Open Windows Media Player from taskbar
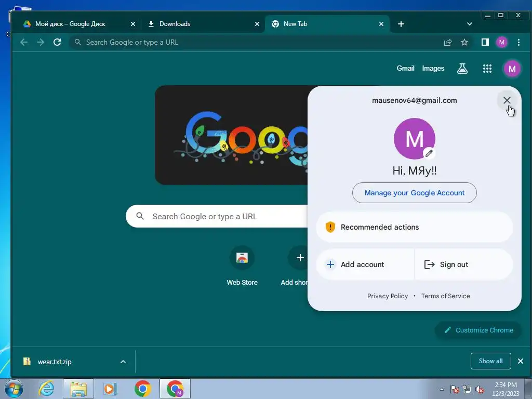532x399 pixels. click(x=110, y=389)
